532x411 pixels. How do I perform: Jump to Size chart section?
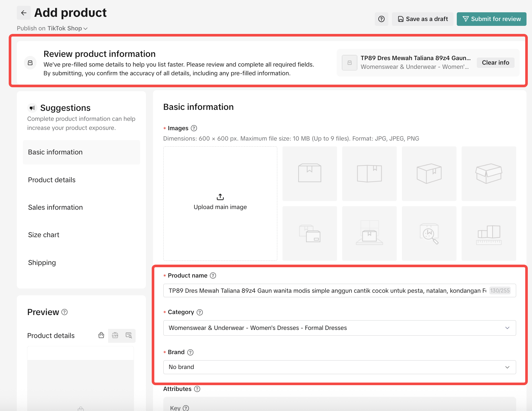coord(44,235)
